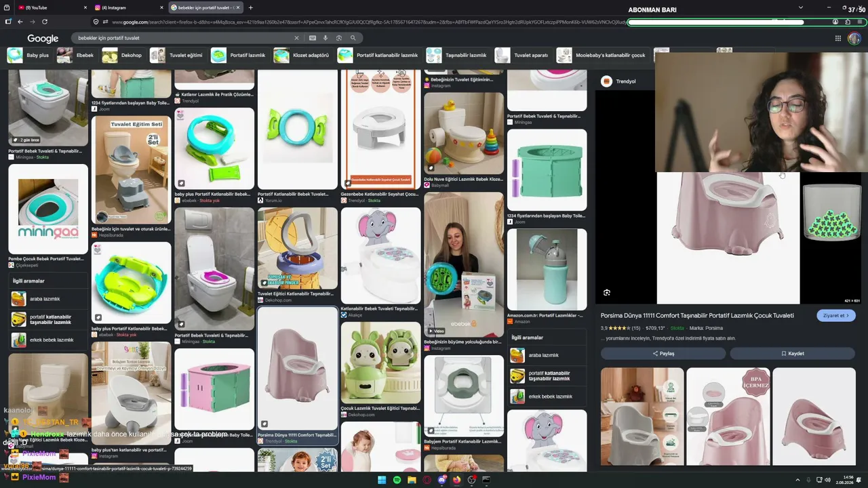The width and height of the screenshot is (868, 488).
Task: Open BPA İçermez related image
Action: click(x=728, y=416)
